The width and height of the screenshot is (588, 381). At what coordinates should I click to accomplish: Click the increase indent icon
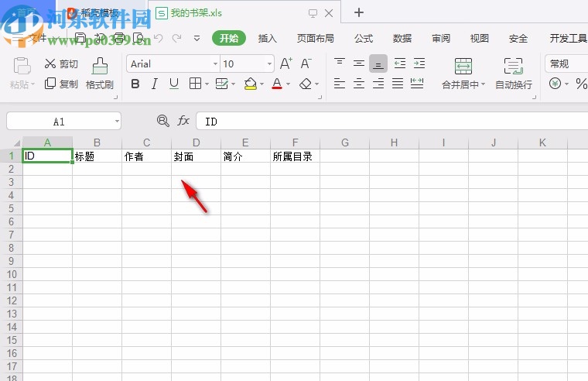(x=419, y=63)
